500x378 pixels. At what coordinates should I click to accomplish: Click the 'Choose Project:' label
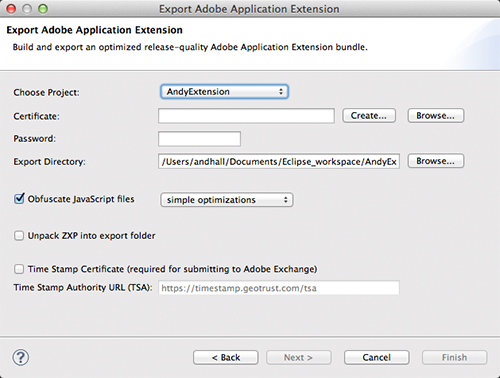click(x=47, y=92)
